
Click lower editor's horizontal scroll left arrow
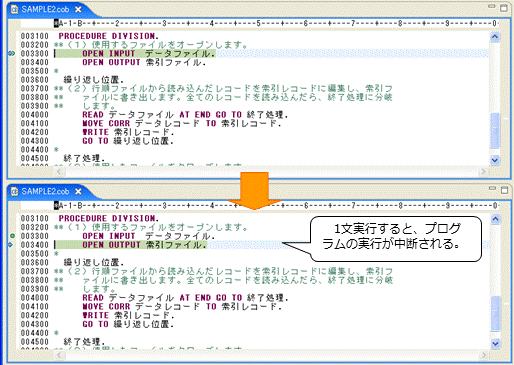click(x=59, y=355)
